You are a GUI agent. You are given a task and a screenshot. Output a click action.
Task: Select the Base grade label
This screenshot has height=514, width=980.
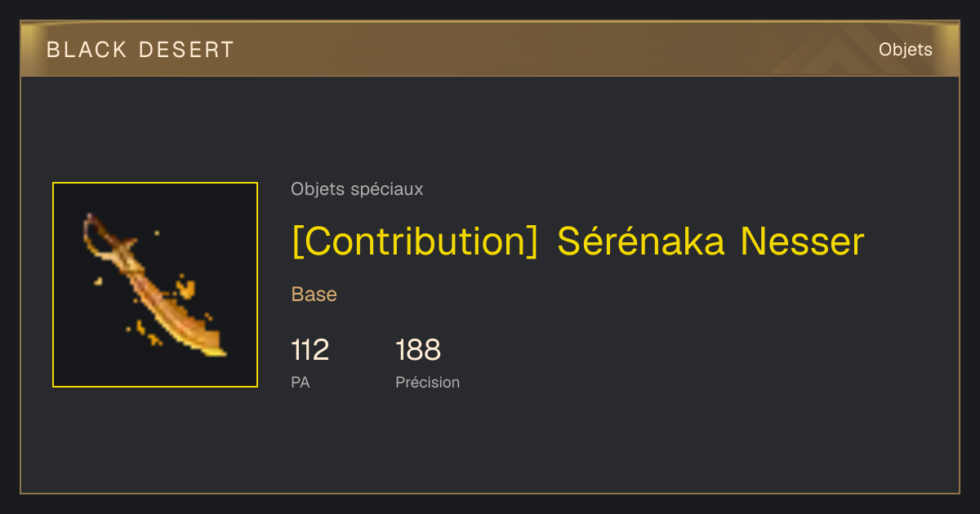point(314,295)
